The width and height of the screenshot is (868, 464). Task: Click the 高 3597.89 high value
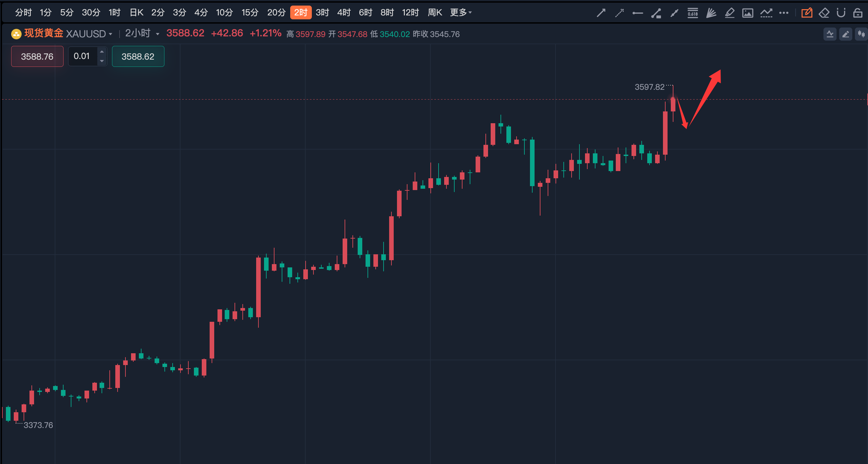306,34
